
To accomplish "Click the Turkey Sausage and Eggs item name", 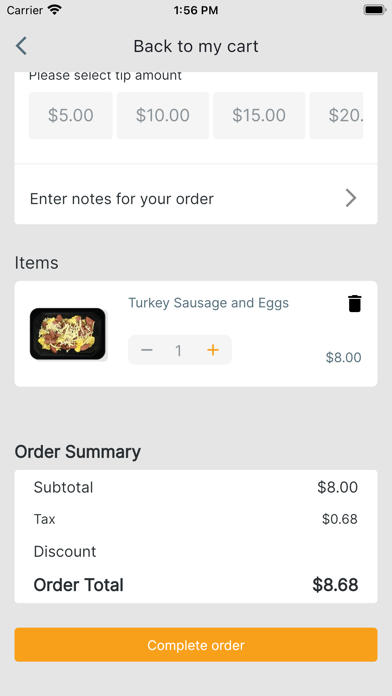I will point(209,303).
